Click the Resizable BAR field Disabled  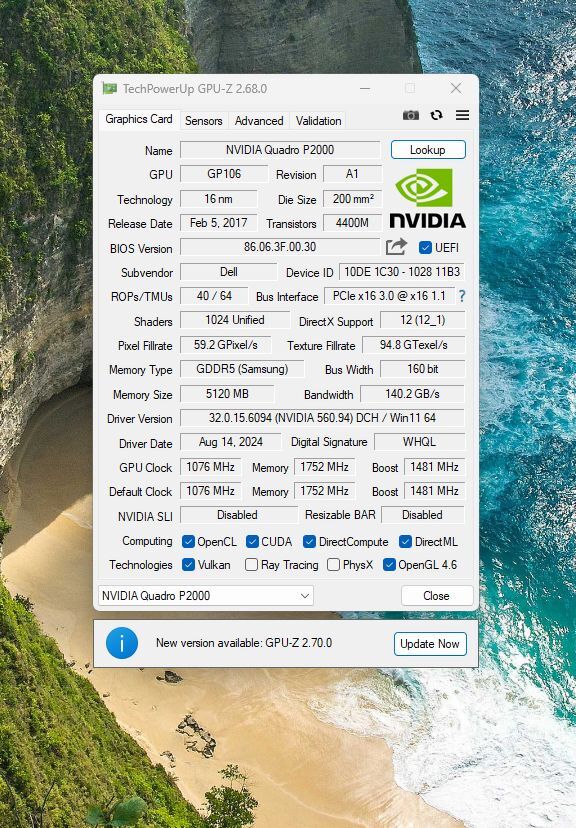click(x=423, y=515)
